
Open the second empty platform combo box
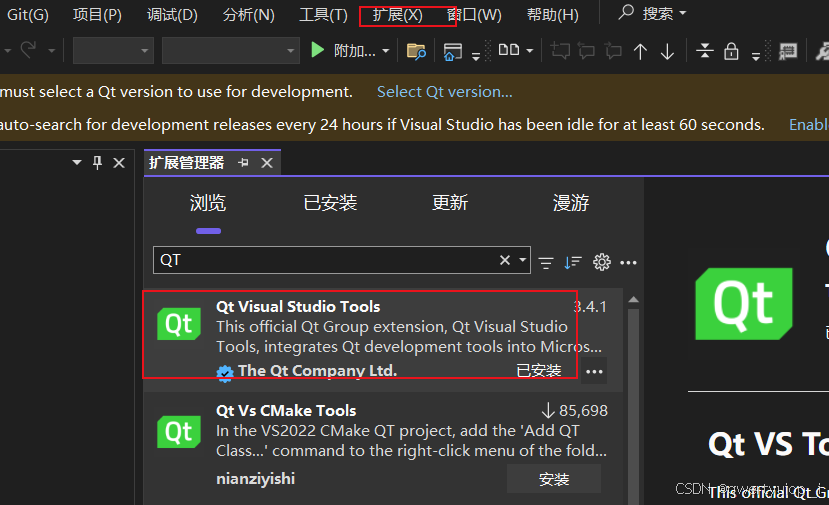231,50
